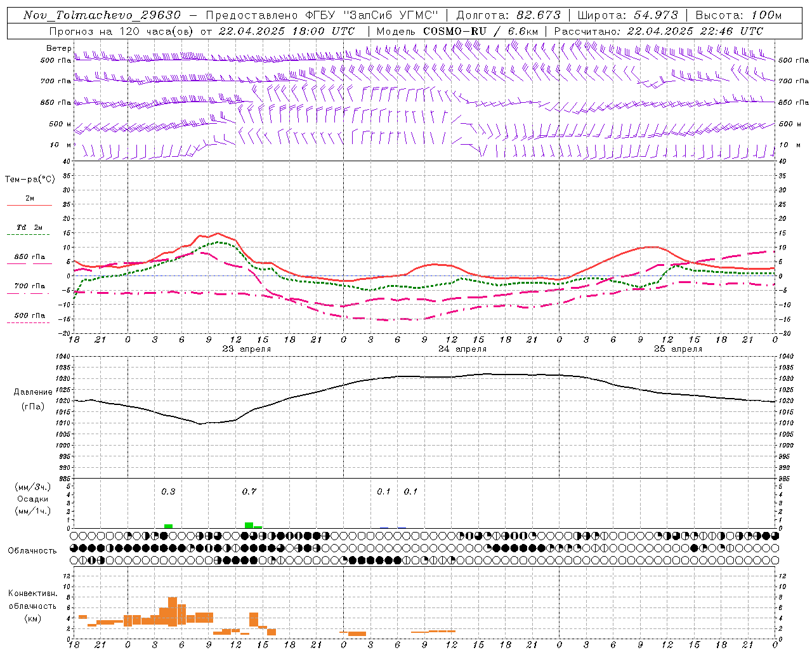Select the model name COSMO-RU / 6.6км
Image resolution: width=812 pixels, height=650 pixels.
pos(480,31)
